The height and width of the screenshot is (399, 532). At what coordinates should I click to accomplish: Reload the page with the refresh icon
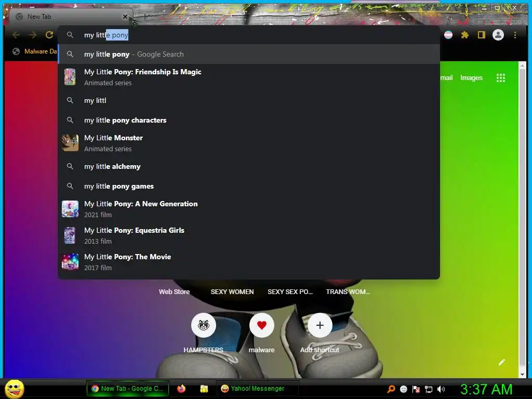point(49,35)
